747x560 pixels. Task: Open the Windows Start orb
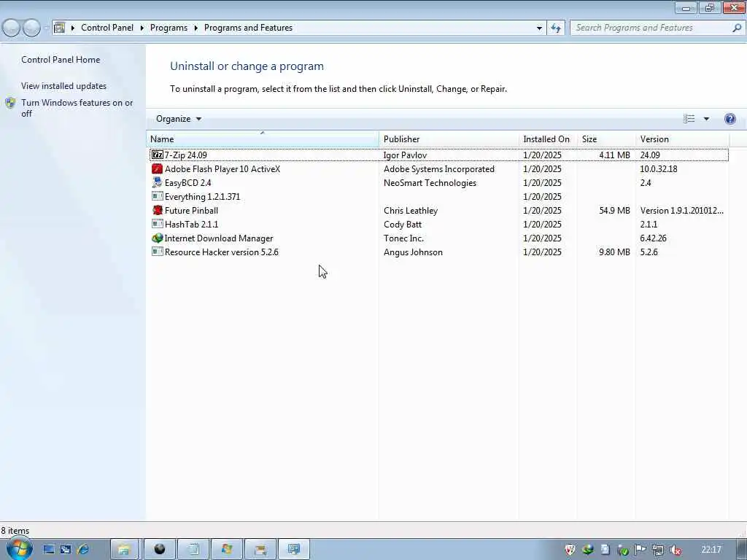(19, 548)
